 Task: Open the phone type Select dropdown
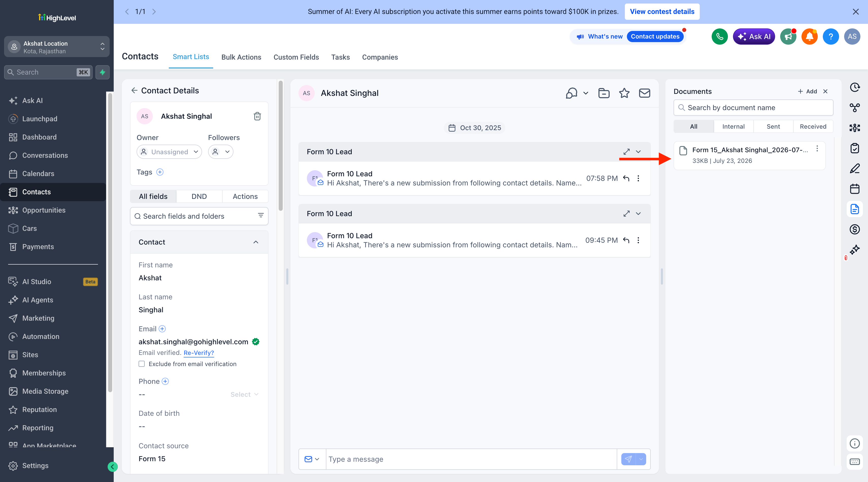pos(244,394)
